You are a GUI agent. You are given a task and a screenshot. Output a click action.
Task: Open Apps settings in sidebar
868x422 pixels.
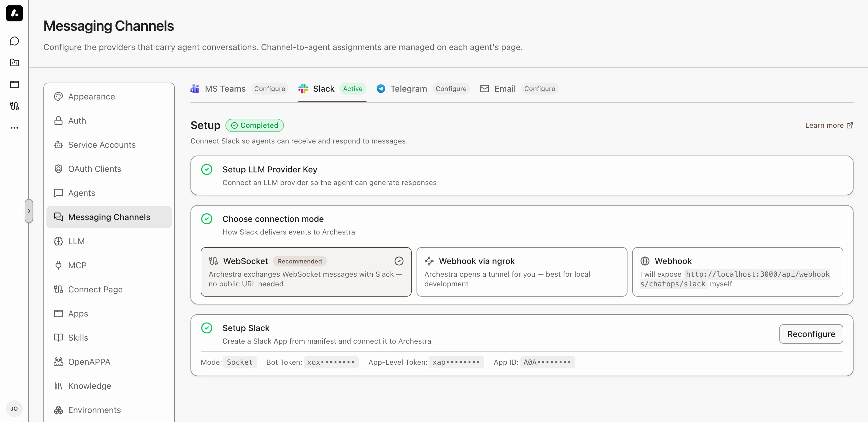coord(109,313)
